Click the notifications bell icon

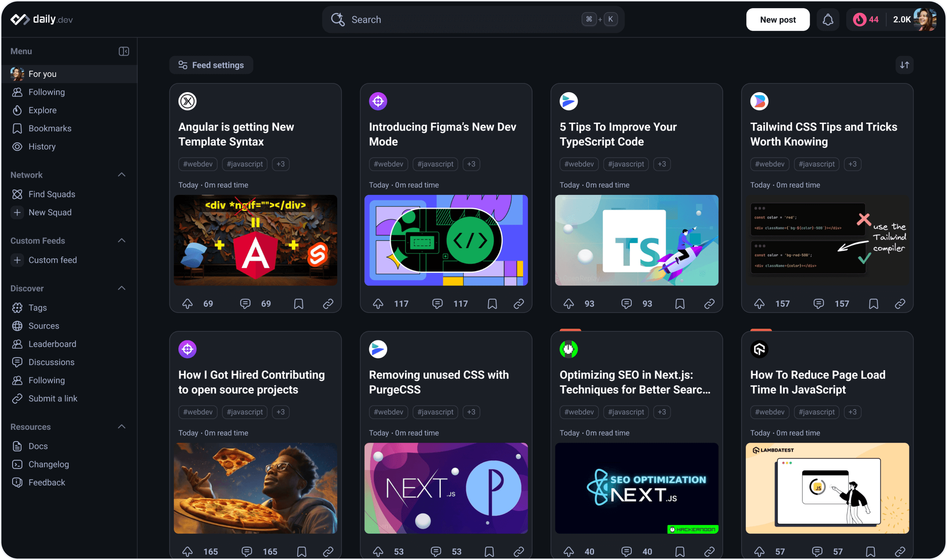827,20
